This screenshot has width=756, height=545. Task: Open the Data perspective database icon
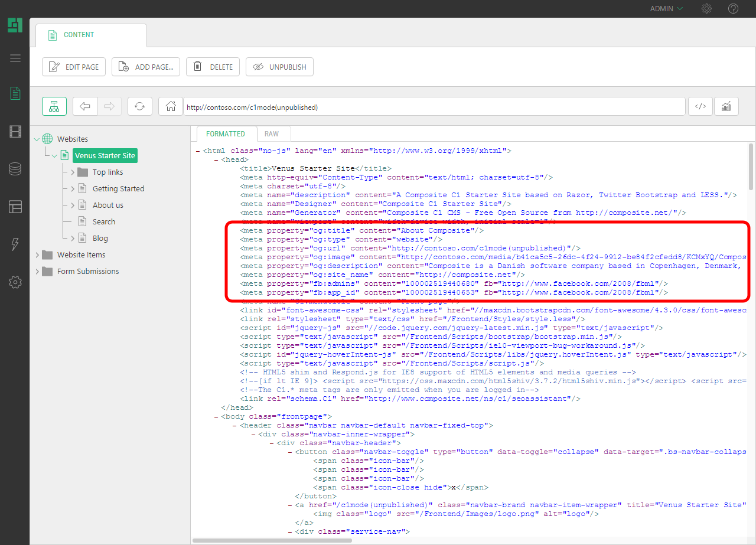pos(15,169)
